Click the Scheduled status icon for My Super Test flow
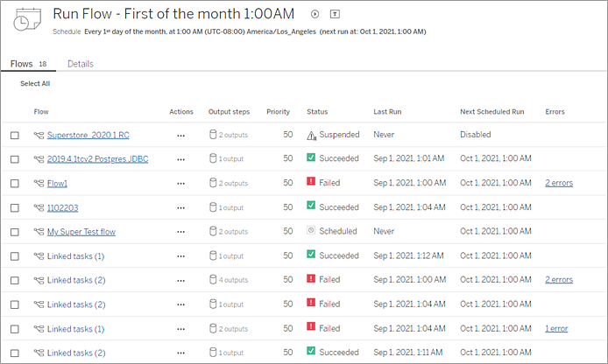The image size is (608, 364). (312, 232)
